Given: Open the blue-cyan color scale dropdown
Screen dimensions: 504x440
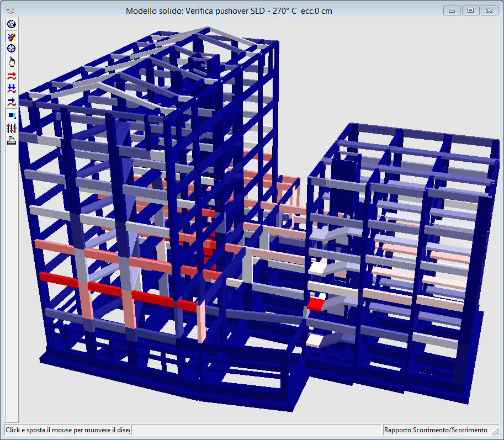Looking at the screenshot, I should (11, 115).
